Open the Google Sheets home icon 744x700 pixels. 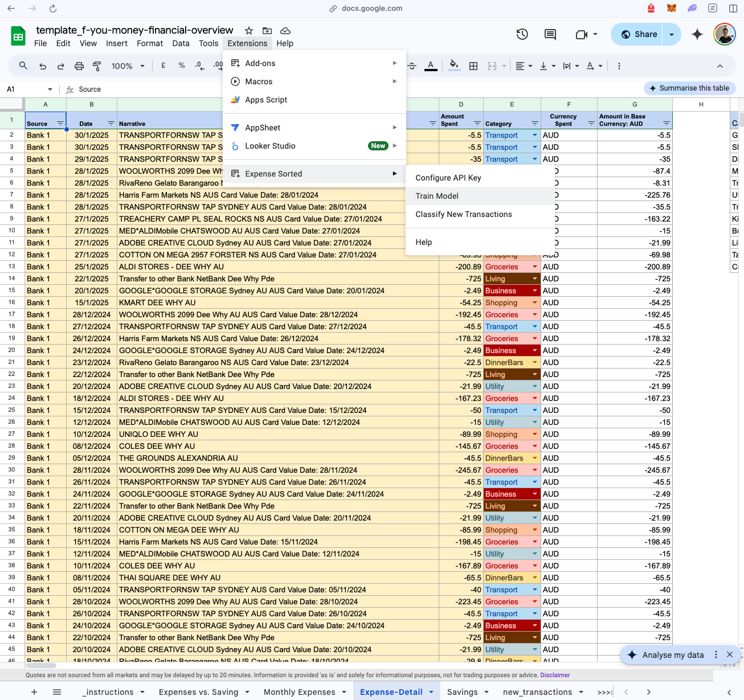(18, 36)
